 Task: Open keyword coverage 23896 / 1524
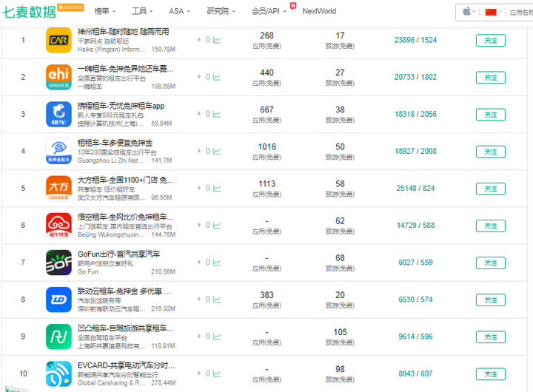tap(415, 40)
